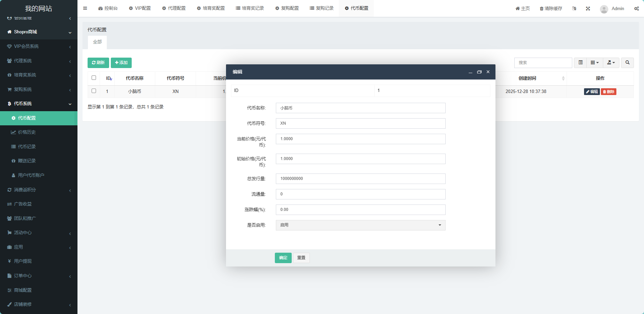Open the export data dropdown
644x314 pixels.
pos(611,63)
